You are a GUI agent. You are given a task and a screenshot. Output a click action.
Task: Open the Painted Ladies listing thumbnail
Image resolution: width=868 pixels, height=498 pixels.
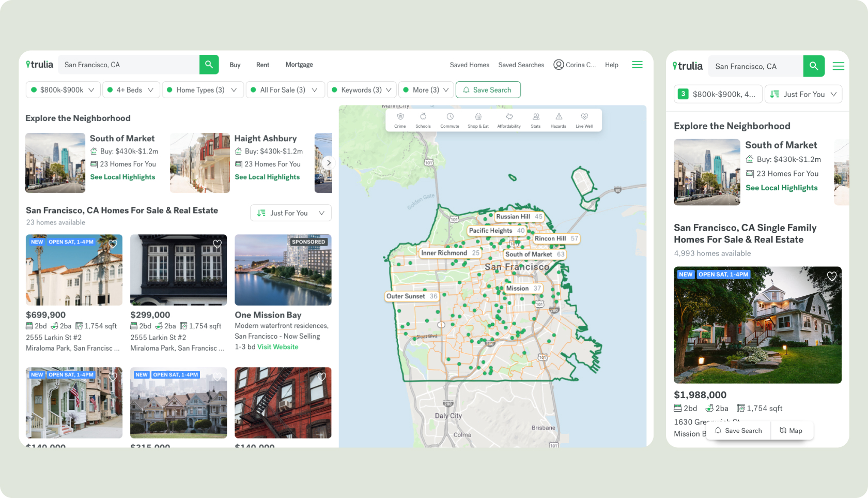pyautogui.click(x=178, y=403)
